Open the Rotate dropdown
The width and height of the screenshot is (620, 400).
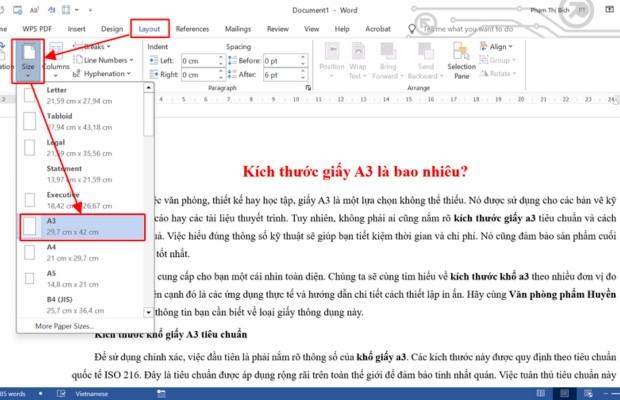click(x=498, y=74)
